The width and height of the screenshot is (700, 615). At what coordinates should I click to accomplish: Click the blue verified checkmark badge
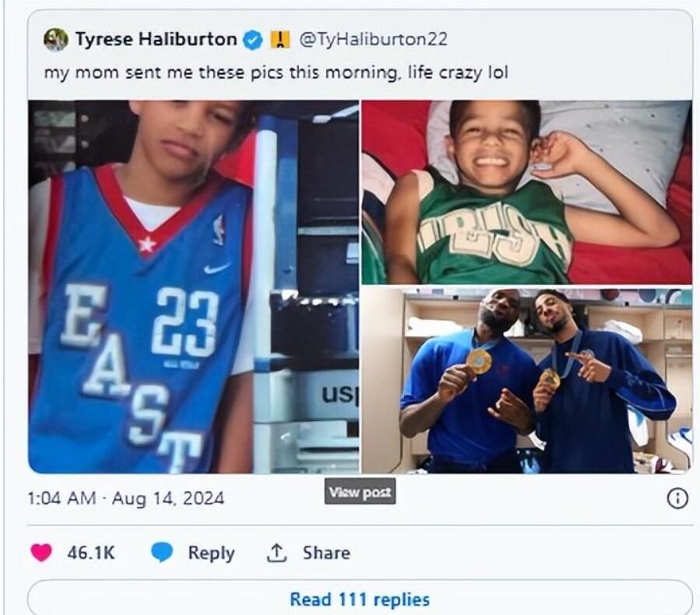(x=253, y=40)
